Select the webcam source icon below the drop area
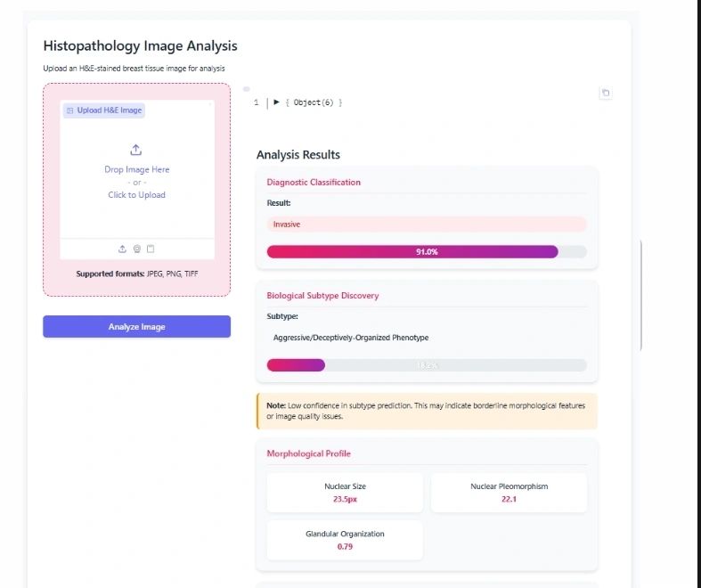 coord(137,249)
